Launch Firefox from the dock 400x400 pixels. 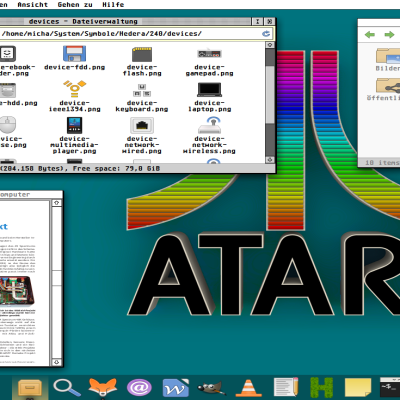coord(103,387)
